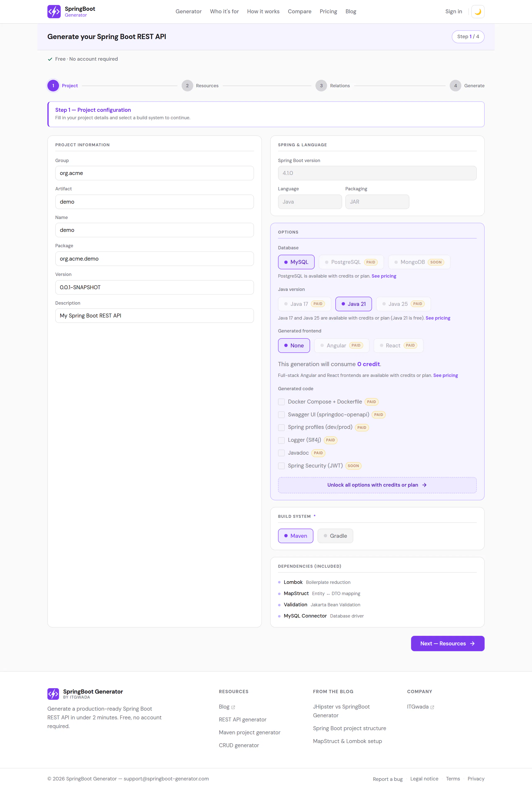The height and width of the screenshot is (790, 532).
Task: Click the Group input field
Action: 154,173
